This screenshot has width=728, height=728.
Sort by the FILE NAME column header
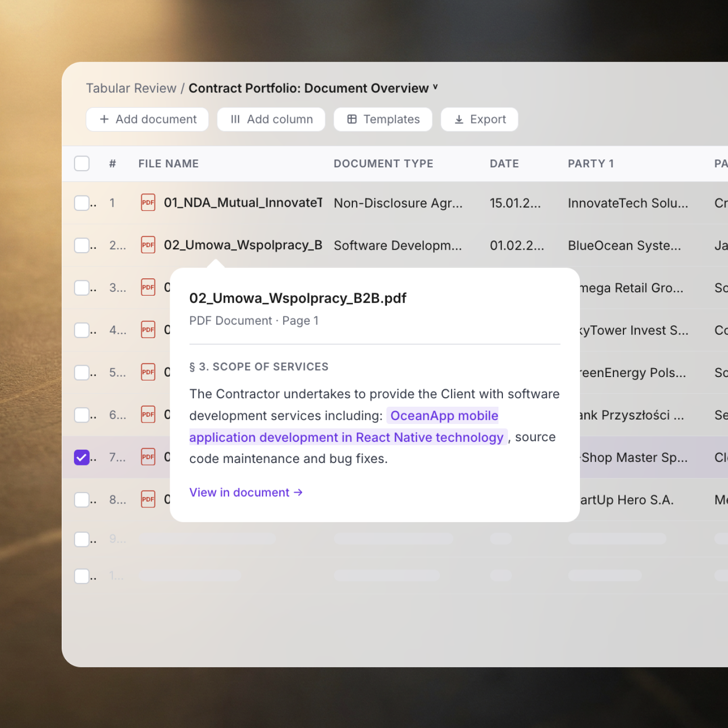click(x=168, y=164)
